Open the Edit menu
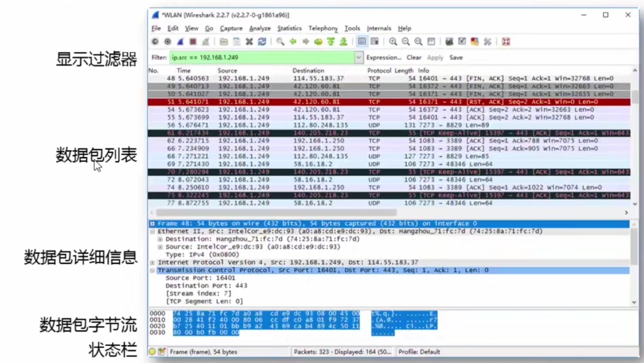The image size is (644, 363). coord(173,28)
